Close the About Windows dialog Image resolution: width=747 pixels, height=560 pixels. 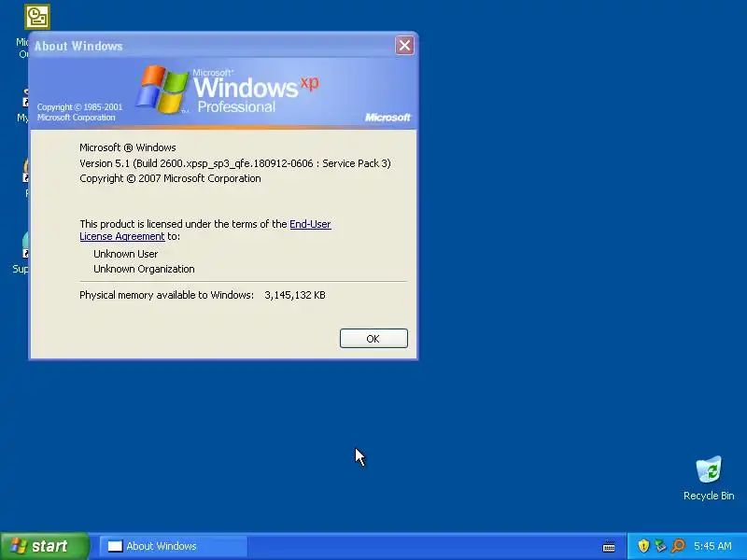(404, 46)
